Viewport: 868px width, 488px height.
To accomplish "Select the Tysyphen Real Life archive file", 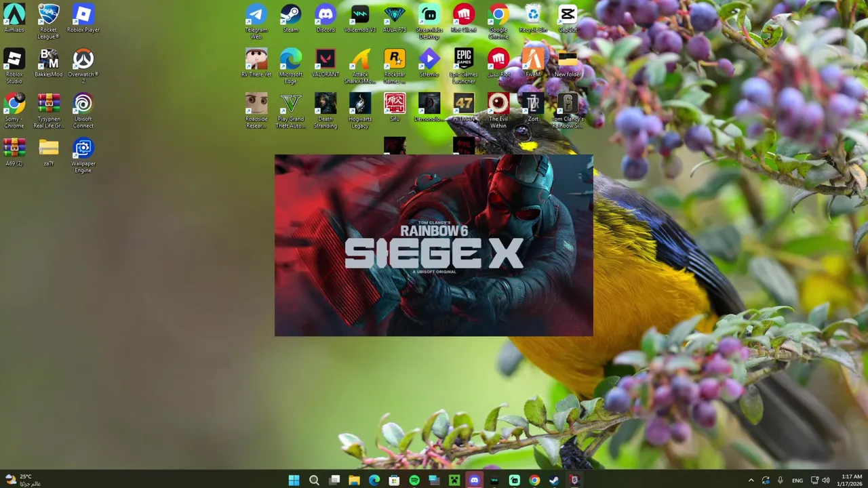I will click(x=49, y=110).
